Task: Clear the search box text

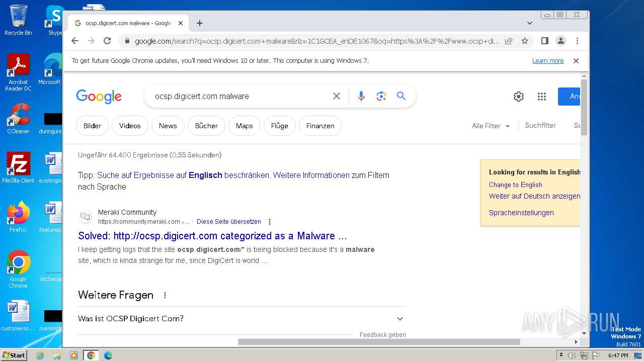Action: (337, 96)
